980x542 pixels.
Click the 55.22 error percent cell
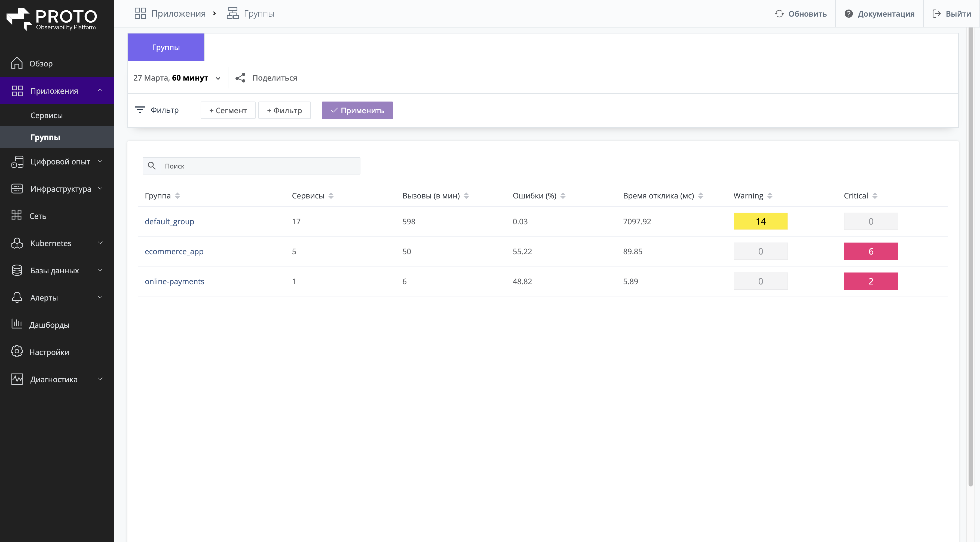(522, 252)
